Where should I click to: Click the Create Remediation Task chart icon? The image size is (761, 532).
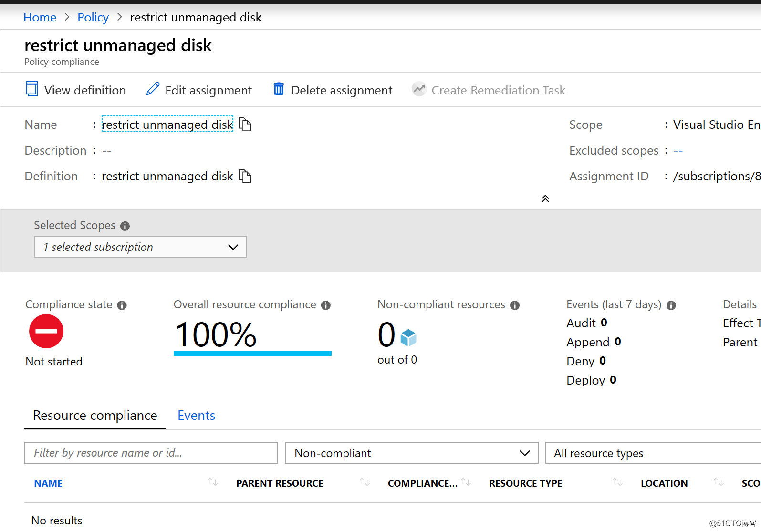(419, 89)
